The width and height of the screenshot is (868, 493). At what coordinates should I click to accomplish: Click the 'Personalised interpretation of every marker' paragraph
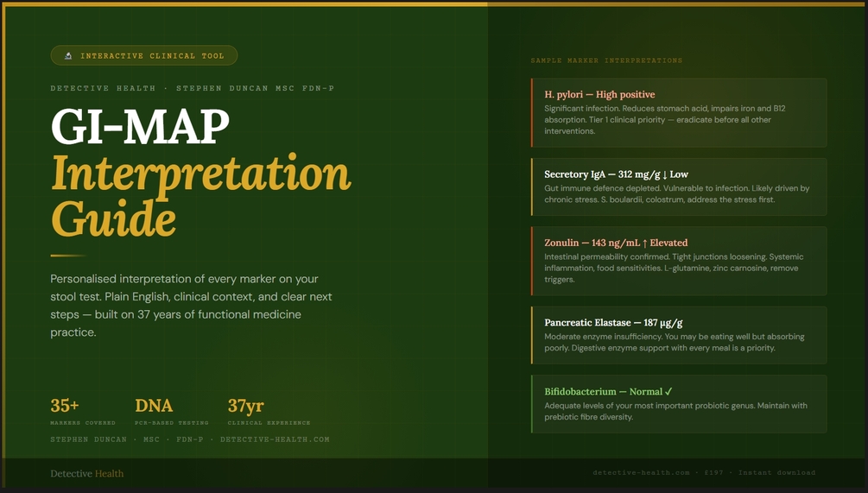point(192,306)
